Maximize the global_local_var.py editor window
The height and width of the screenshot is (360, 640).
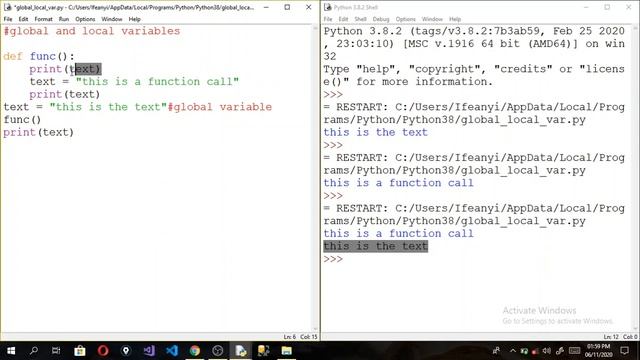[x=287, y=7]
